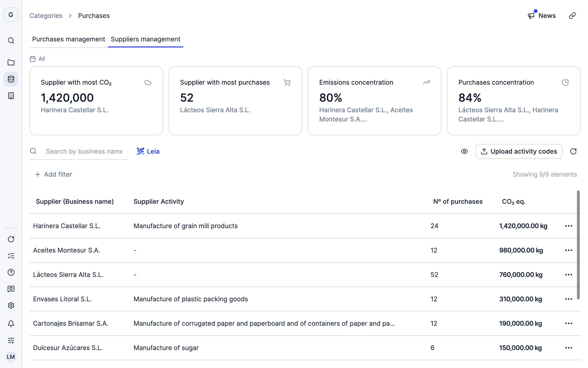Click the table vertical scrollbar

point(578,245)
